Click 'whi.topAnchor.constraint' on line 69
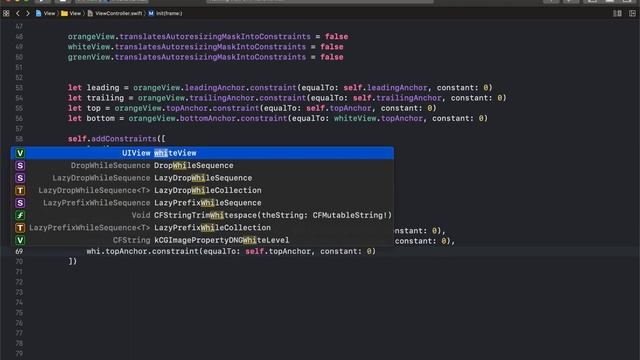640x360 pixels. pyautogui.click(x=142, y=251)
